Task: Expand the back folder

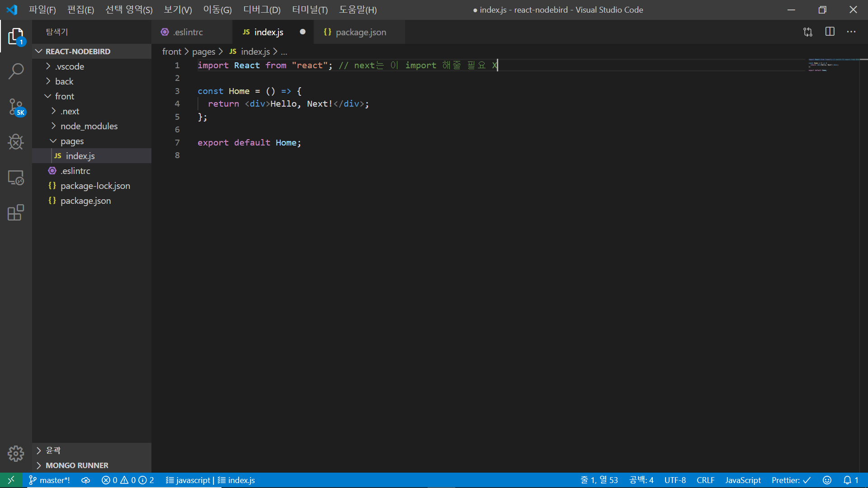Action: click(64, 81)
